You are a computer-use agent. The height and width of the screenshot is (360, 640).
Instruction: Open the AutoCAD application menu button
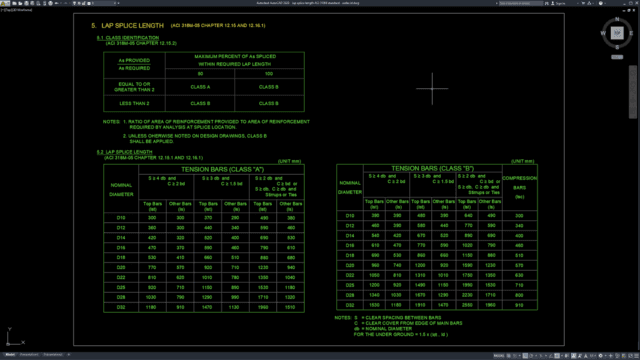point(4,3)
